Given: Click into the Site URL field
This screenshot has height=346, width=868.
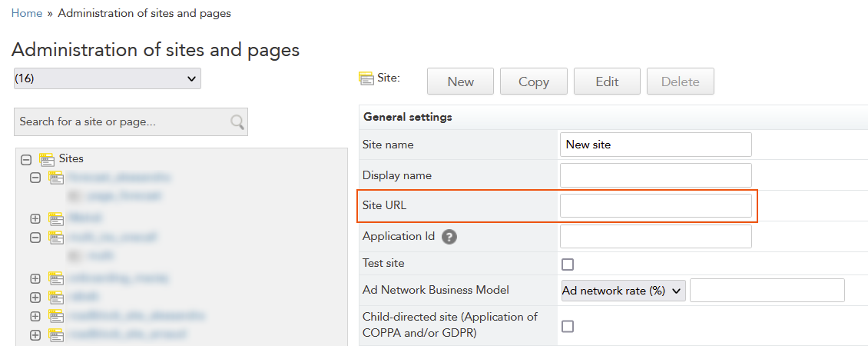Looking at the screenshot, I should tap(655, 206).
